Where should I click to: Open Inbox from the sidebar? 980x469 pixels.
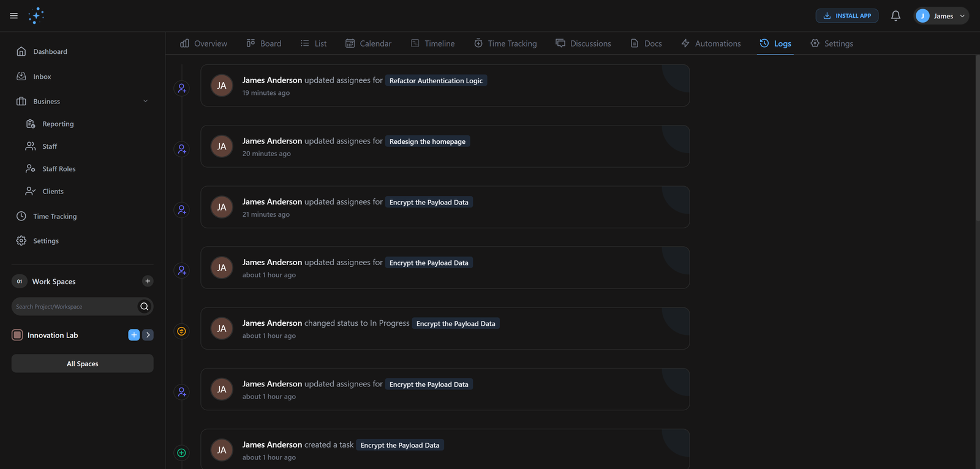click(x=42, y=77)
